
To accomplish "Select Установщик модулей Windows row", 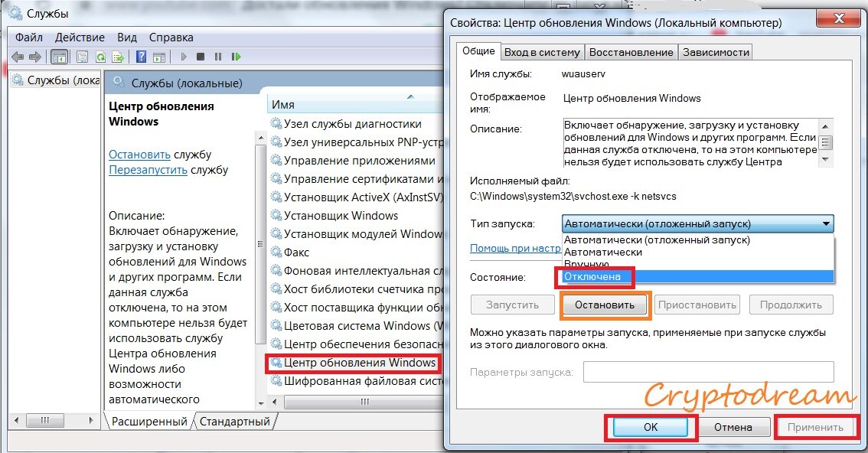I will pos(355,234).
